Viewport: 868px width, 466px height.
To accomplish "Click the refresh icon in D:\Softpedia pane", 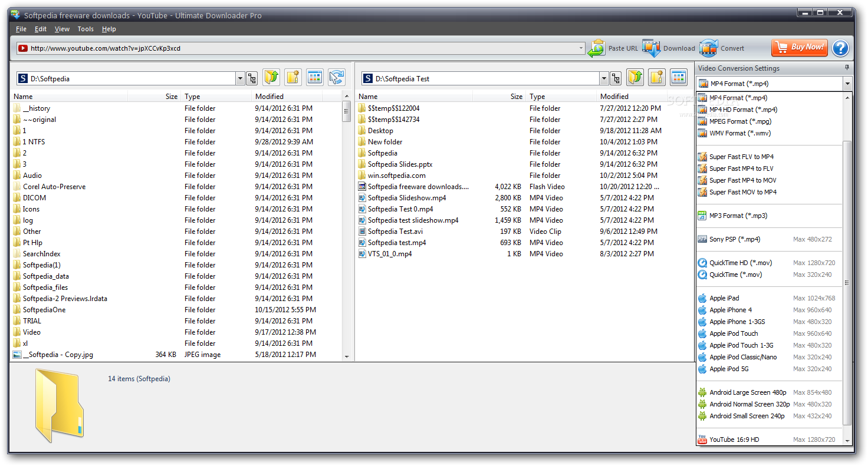I will click(x=337, y=77).
